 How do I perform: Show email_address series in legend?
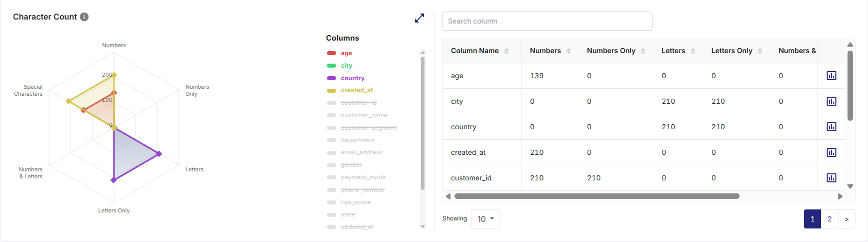pos(354,152)
